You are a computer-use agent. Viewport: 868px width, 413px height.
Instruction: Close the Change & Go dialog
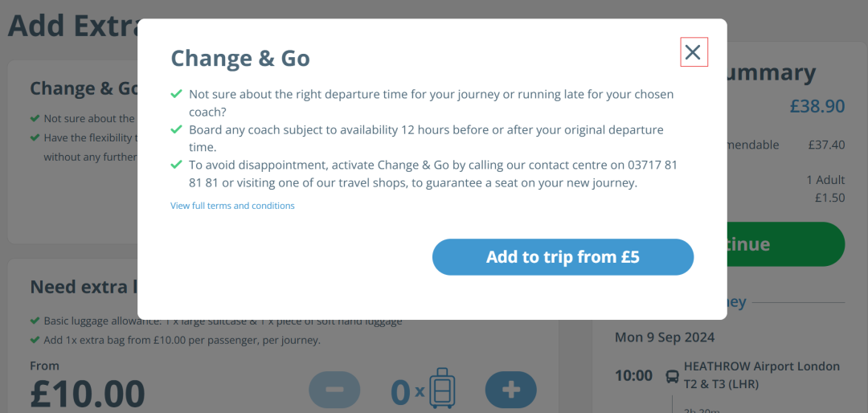(x=693, y=53)
